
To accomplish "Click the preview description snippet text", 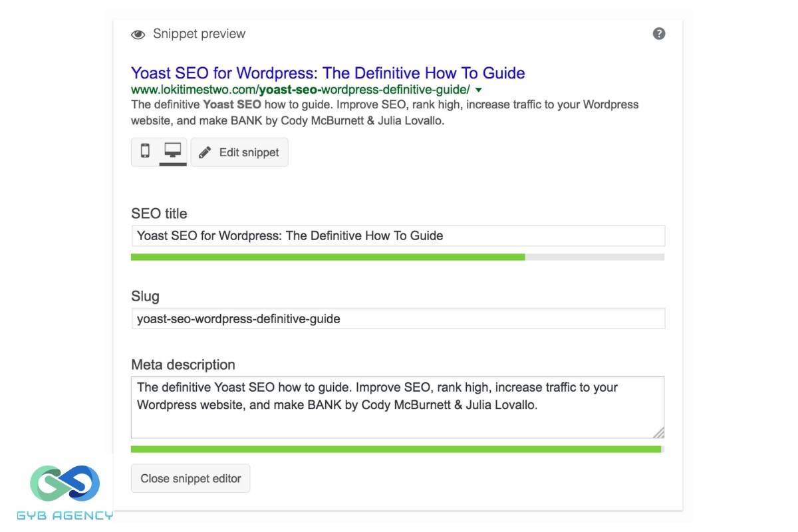I will pos(384,112).
